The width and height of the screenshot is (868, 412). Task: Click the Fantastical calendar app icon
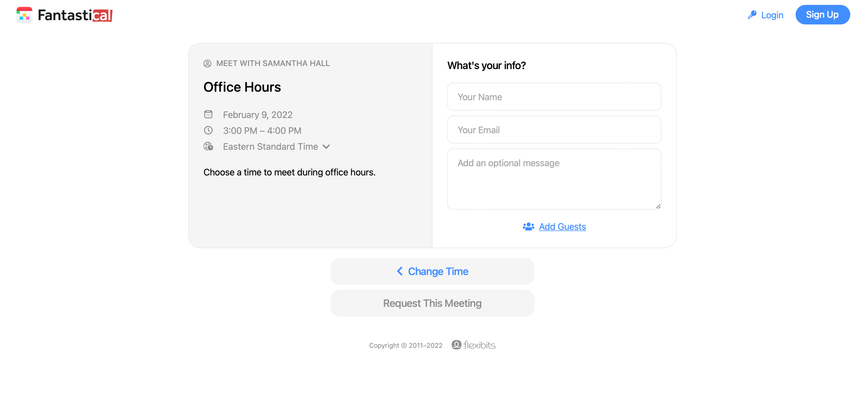tap(24, 15)
